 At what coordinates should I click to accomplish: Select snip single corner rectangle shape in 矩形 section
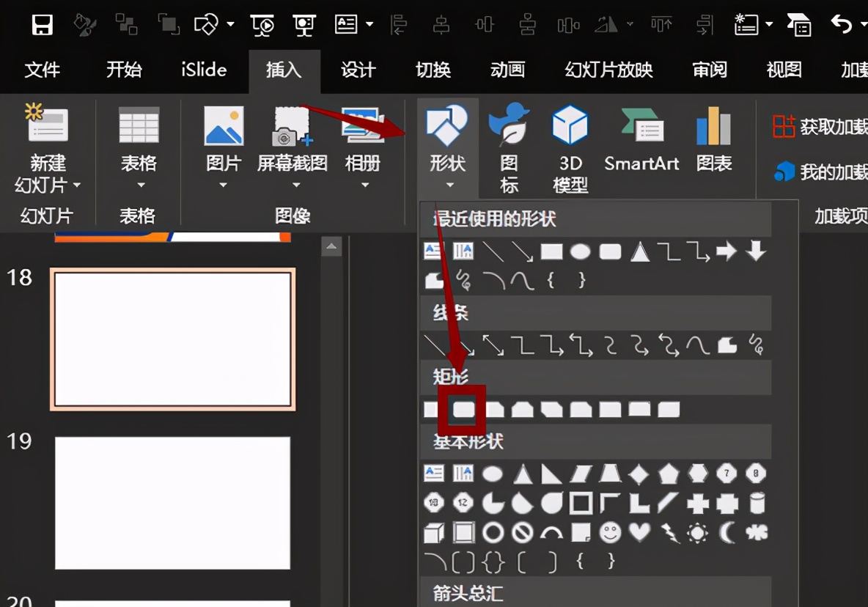494,410
